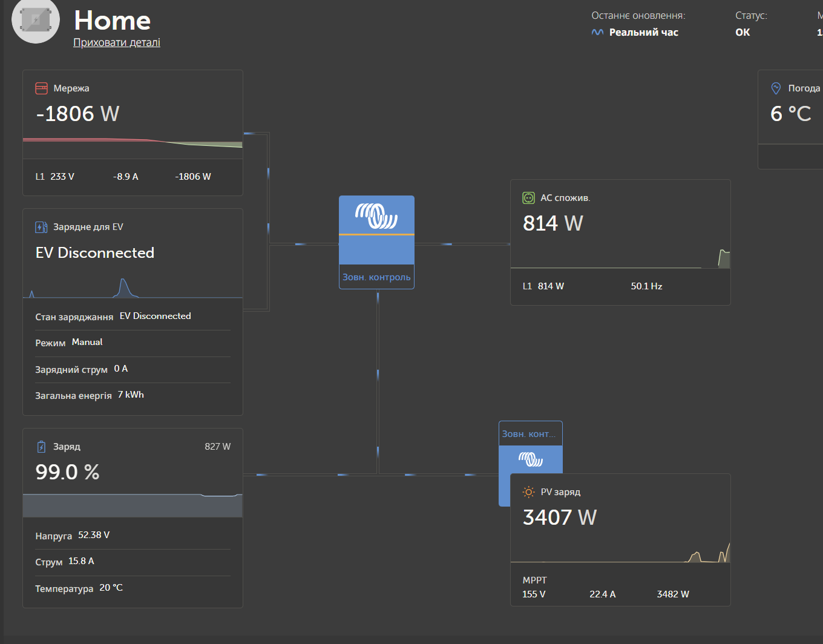Open the Мережа grid graph
The height and width of the screenshot is (644, 823).
point(133,144)
